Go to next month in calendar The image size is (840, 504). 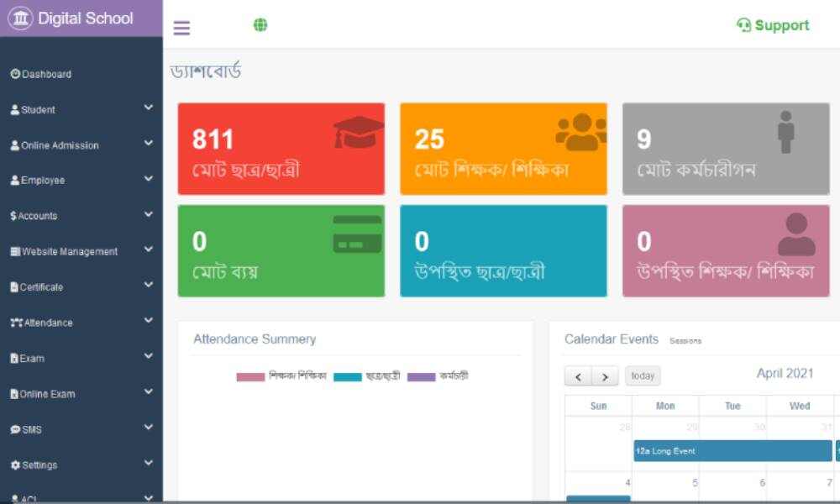pyautogui.click(x=605, y=376)
